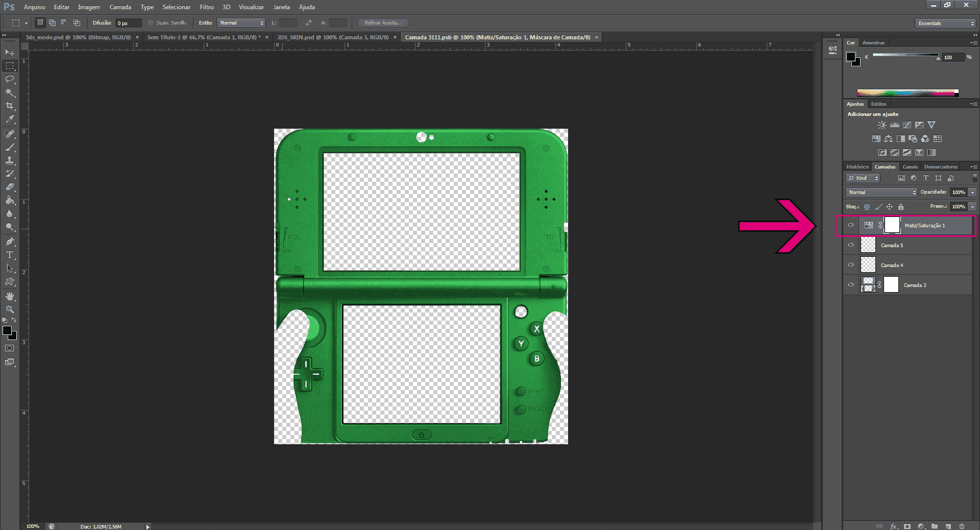Click the Refinar Aresta button
The image size is (980, 530).
[383, 23]
